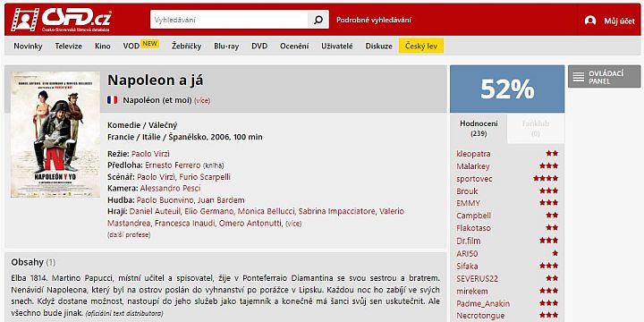Open Paolo Buonvino composer link
Screen dimensions: 644x322
(165, 200)
